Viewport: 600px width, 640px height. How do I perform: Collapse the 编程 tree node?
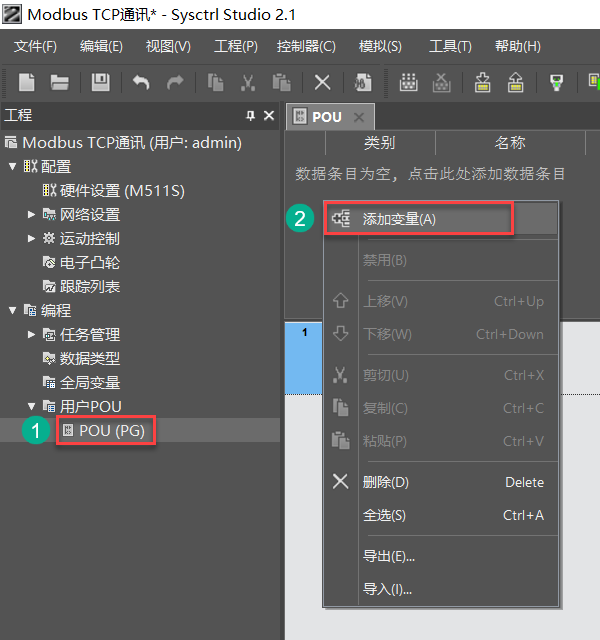coord(12,311)
